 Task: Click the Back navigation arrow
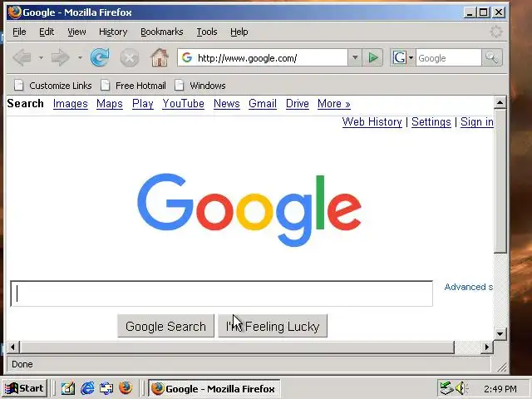[22, 57]
